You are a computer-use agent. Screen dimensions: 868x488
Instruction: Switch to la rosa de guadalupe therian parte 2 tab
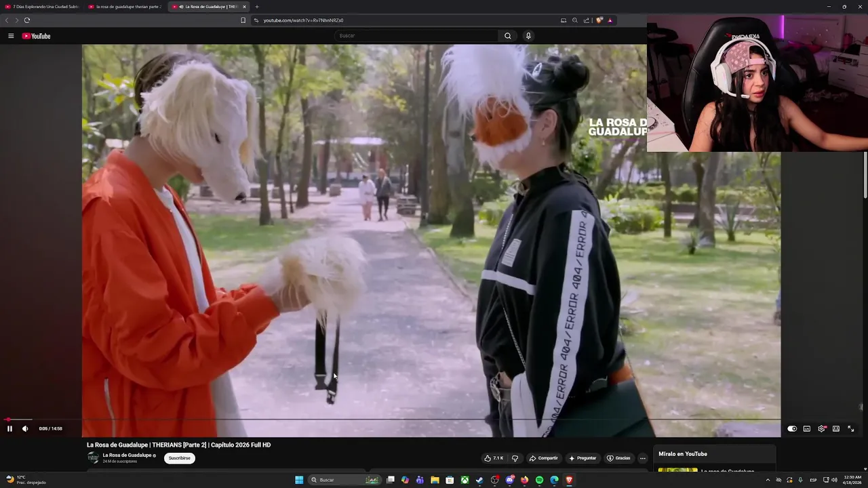[x=125, y=7]
